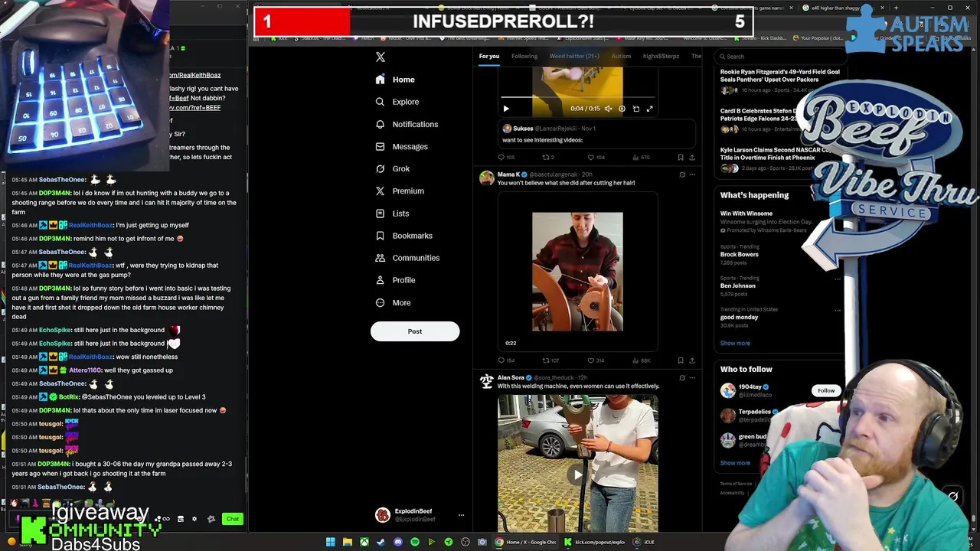Open Notifications in the X sidebar

coord(407,124)
